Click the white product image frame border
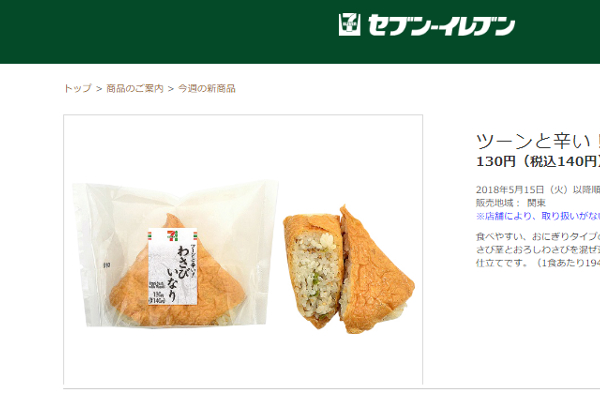This screenshot has height=400, width=600. [243, 114]
